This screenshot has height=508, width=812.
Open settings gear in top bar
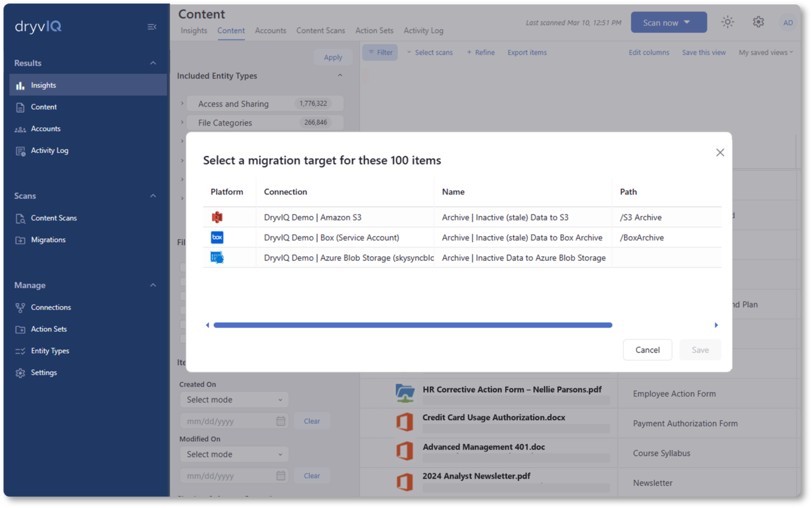(x=758, y=22)
